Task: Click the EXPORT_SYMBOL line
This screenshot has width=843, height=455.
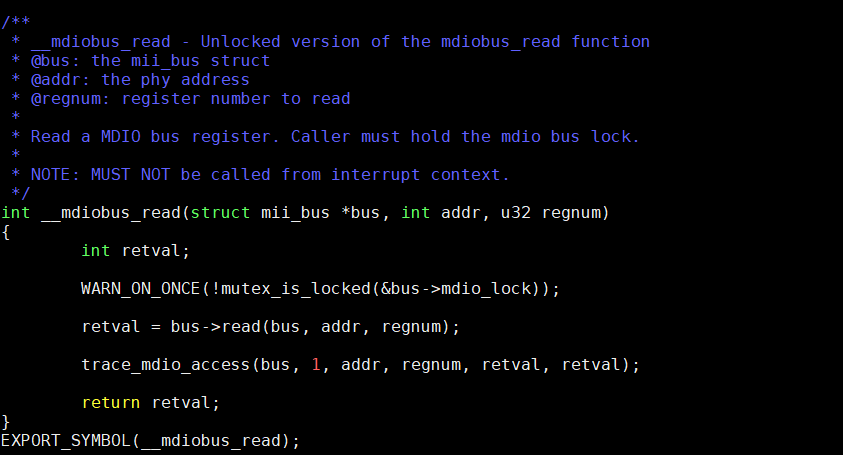Action: pos(150,441)
